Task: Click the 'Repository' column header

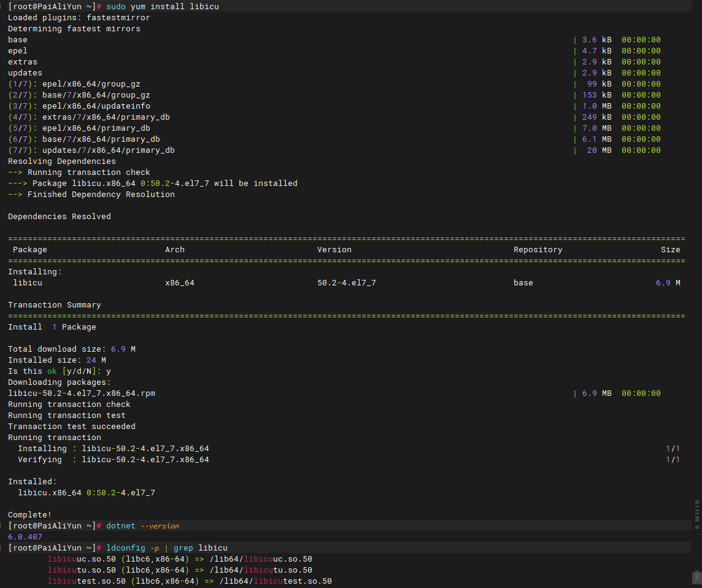Action: 538,249
